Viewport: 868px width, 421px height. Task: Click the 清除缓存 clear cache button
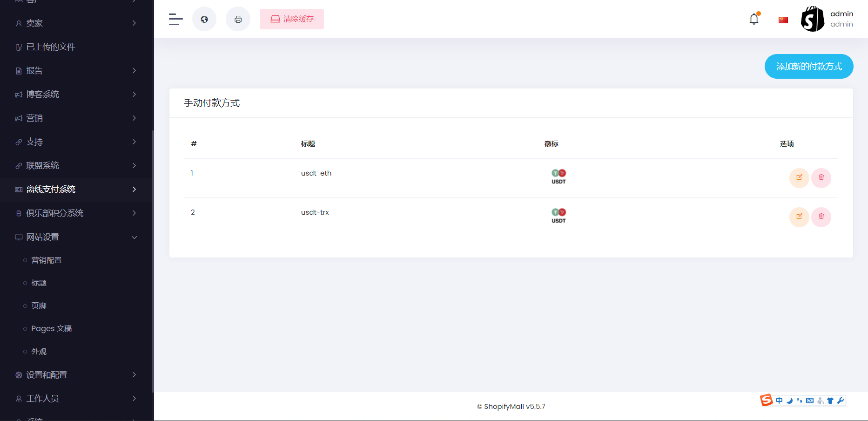[292, 19]
